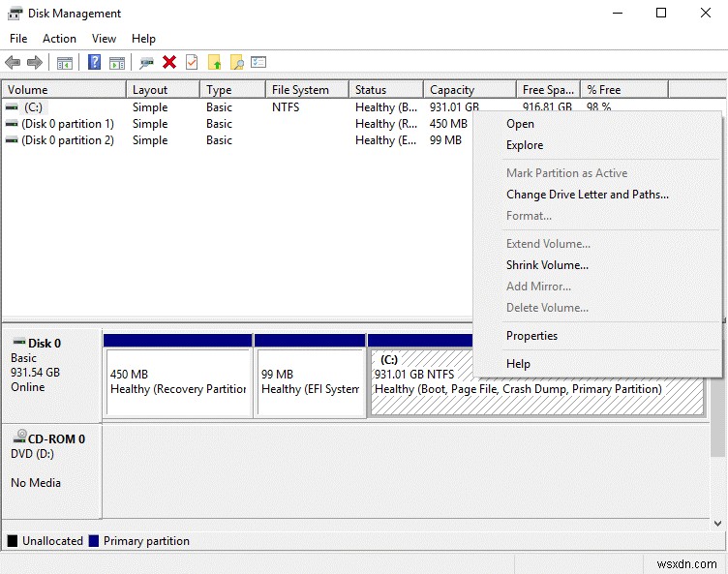Click the Back arrow in the toolbar
728x574 pixels.
[13, 63]
